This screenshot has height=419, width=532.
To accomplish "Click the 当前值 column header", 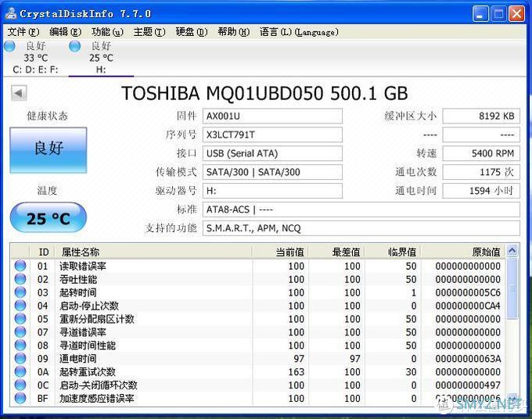I will (280, 252).
